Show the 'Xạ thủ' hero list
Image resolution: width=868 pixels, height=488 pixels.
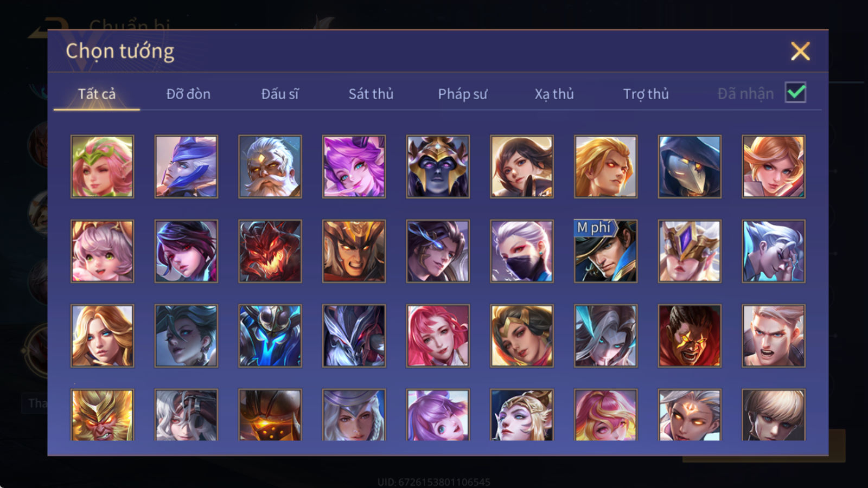554,94
